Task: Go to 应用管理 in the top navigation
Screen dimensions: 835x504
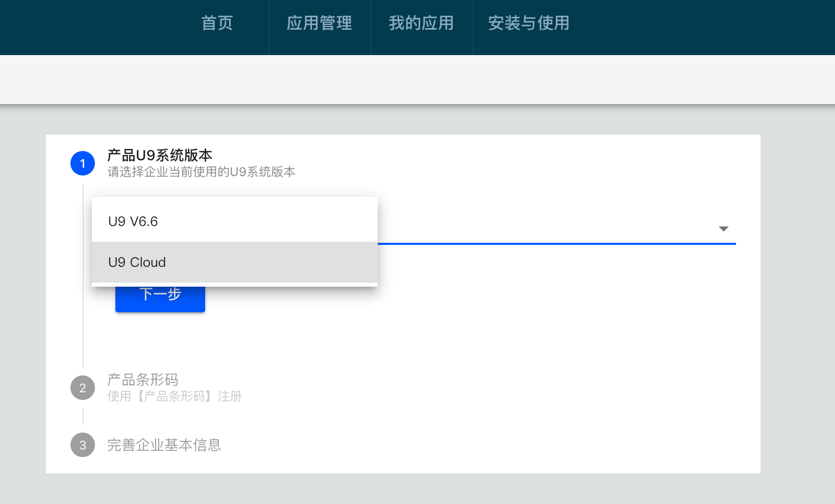Action: (320, 23)
